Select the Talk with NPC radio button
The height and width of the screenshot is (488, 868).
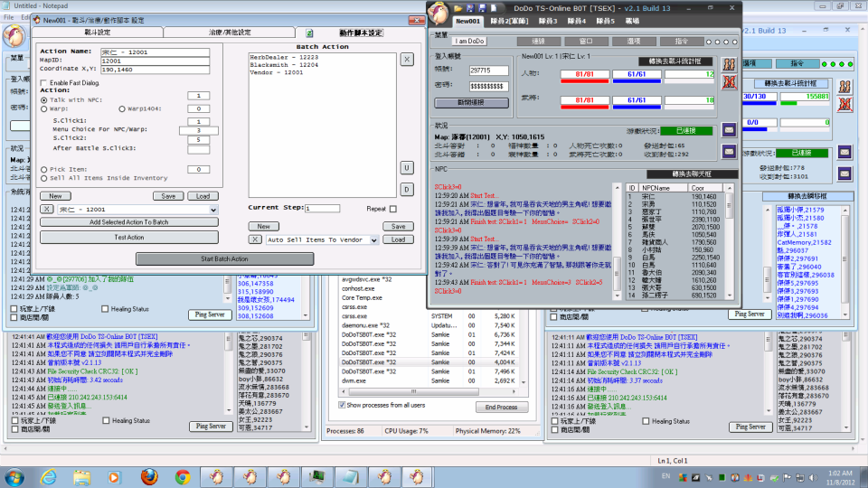43,100
